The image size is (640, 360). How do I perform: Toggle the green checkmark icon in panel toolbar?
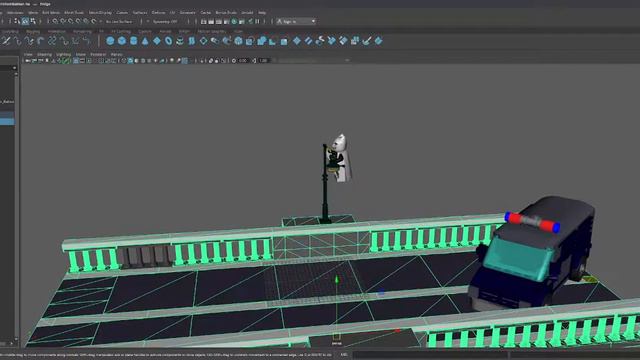(x=65, y=60)
